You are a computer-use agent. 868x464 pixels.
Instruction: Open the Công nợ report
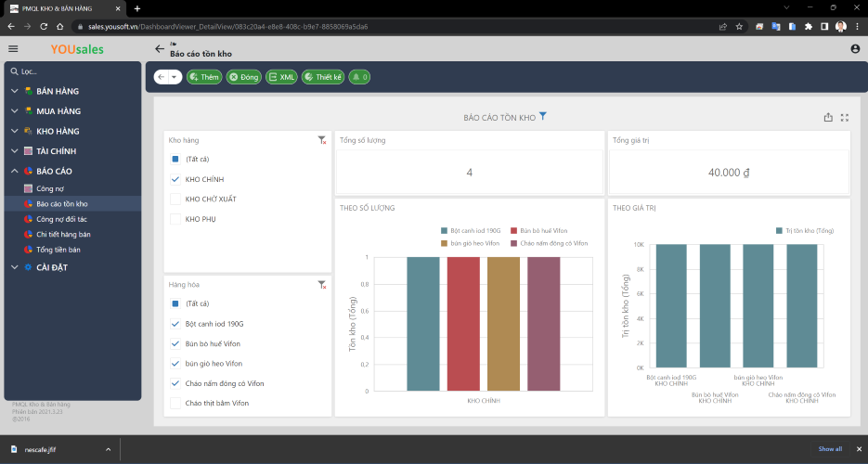72,188
